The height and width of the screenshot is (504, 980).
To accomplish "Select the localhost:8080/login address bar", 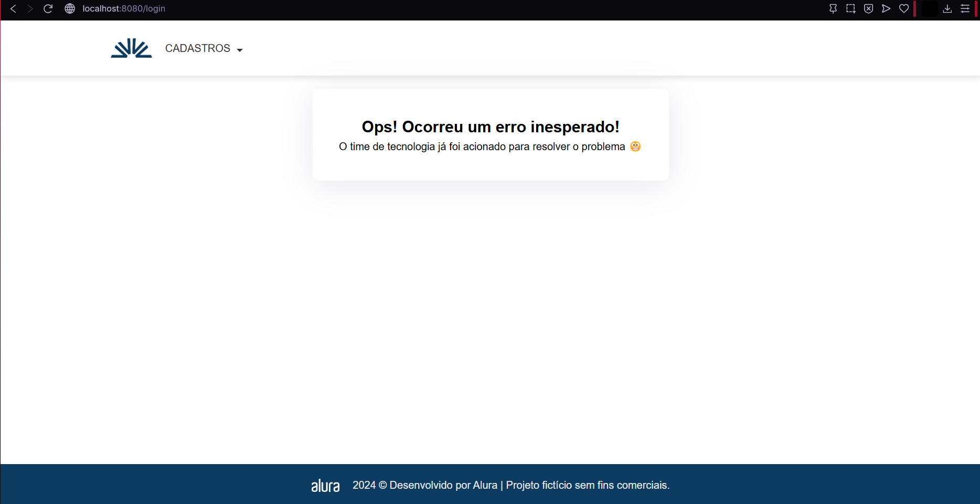I will coord(123,9).
